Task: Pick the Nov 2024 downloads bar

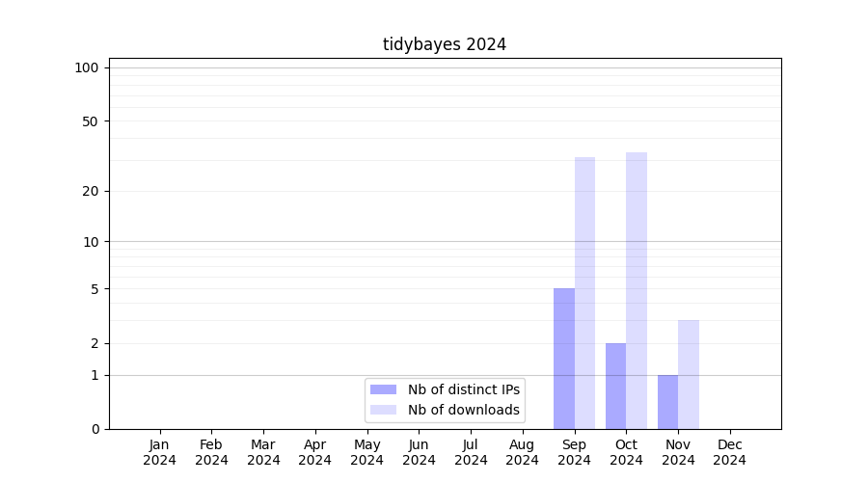Action: click(689, 374)
